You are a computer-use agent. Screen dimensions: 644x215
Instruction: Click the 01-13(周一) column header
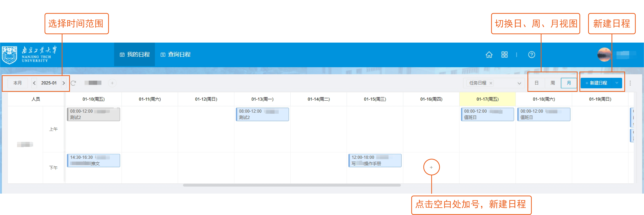[x=262, y=99]
